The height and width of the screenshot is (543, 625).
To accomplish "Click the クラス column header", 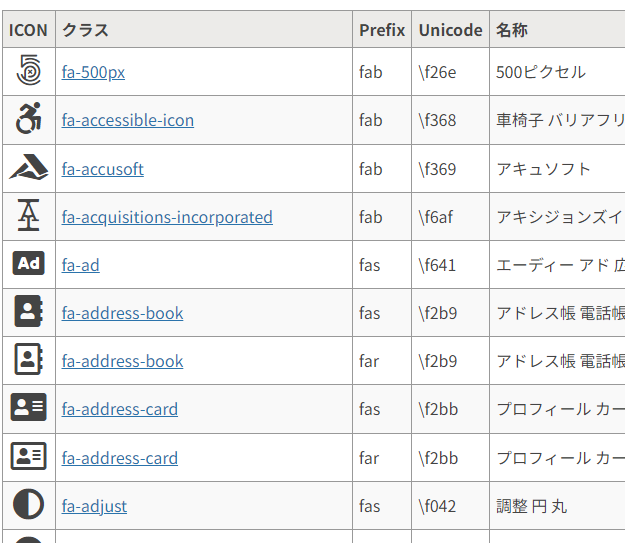I will (x=204, y=30).
